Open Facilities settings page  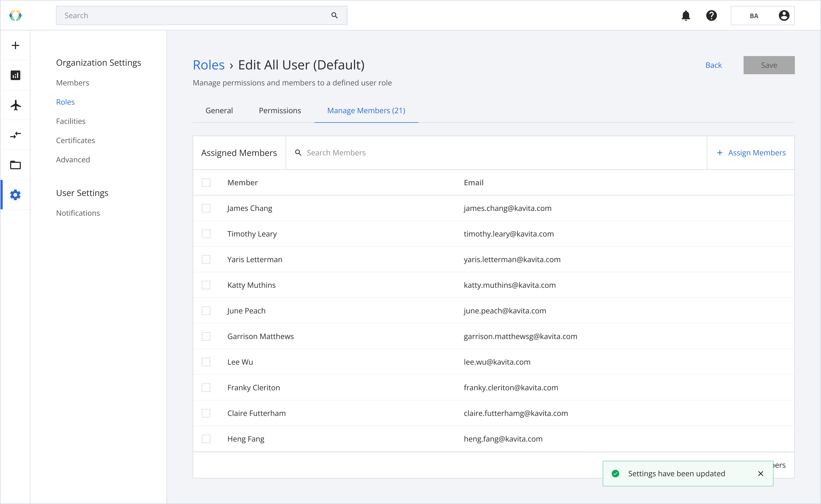(71, 121)
